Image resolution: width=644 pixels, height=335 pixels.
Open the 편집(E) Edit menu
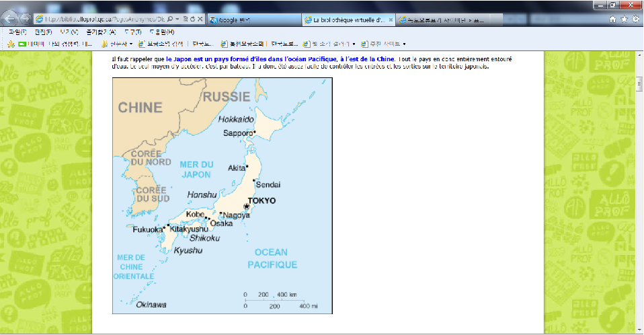click(x=43, y=32)
